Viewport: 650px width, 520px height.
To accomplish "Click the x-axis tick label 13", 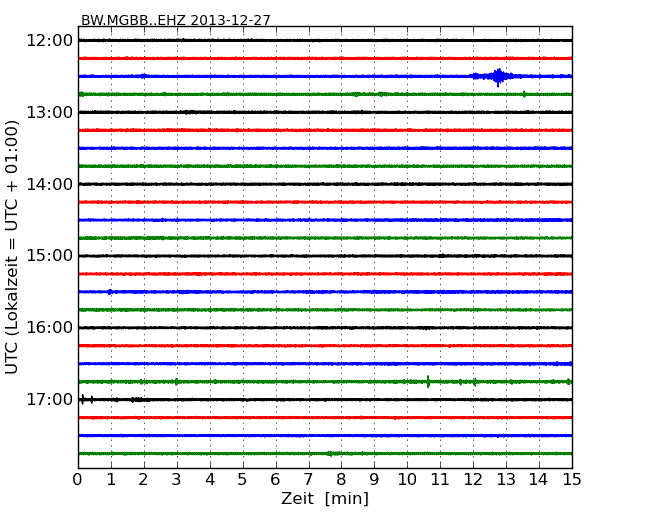I will click(x=506, y=480).
